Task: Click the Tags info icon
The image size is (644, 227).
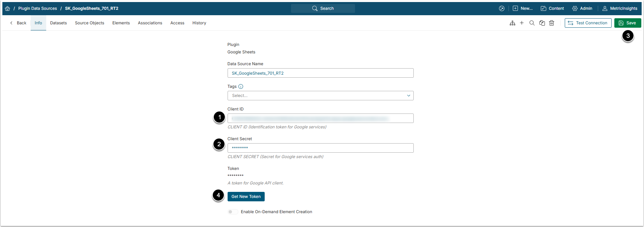Action: pyautogui.click(x=241, y=86)
